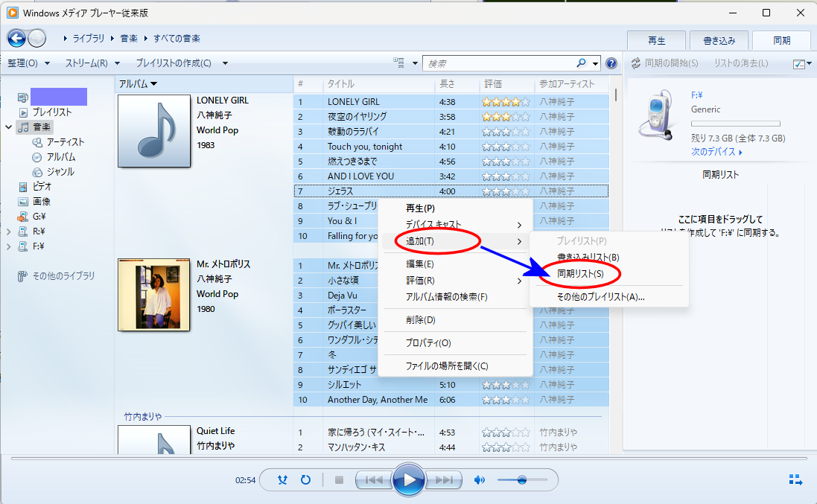Open ジャンル in the navigation tree

pyautogui.click(x=60, y=172)
